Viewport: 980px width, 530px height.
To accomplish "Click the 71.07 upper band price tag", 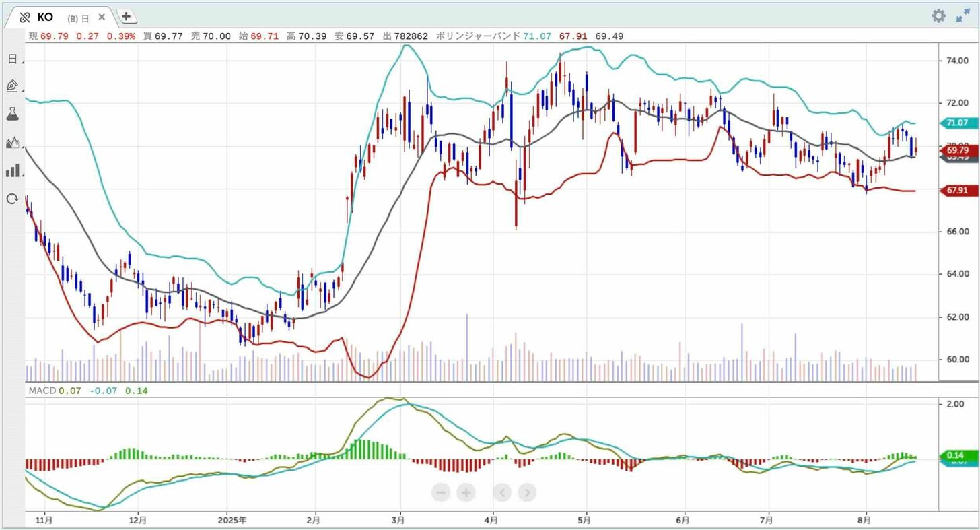I will pos(956,123).
